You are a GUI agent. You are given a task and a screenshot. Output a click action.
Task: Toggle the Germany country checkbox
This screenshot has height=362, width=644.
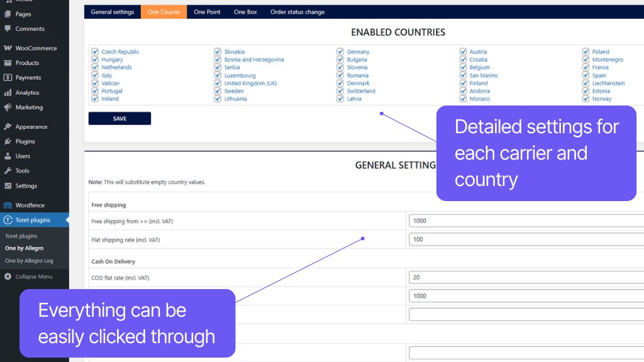coord(340,52)
